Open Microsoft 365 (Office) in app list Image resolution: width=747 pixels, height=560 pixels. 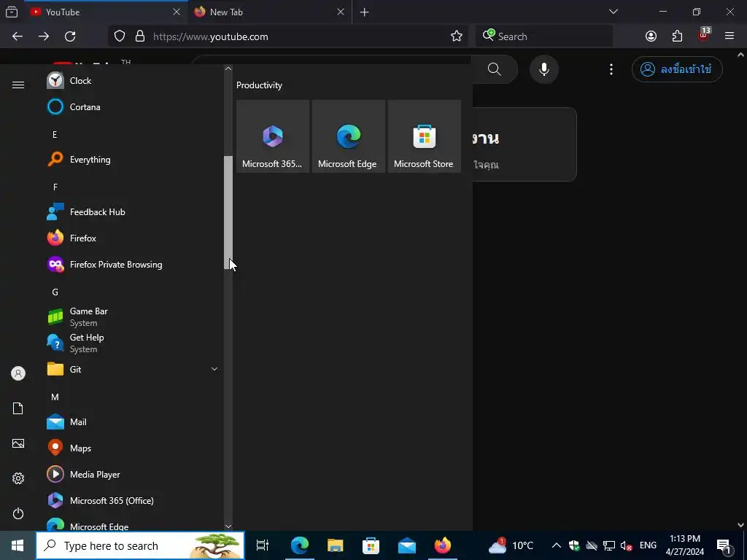click(133, 500)
